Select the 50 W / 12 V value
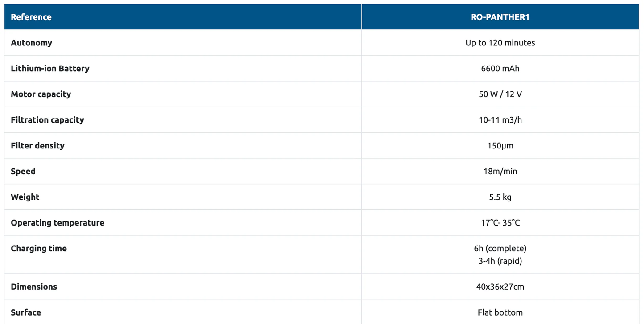Screen dimensions: 644x324 pos(500,94)
